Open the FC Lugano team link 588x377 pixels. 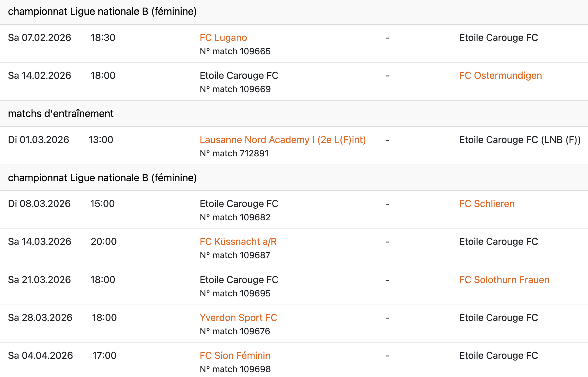tap(223, 38)
